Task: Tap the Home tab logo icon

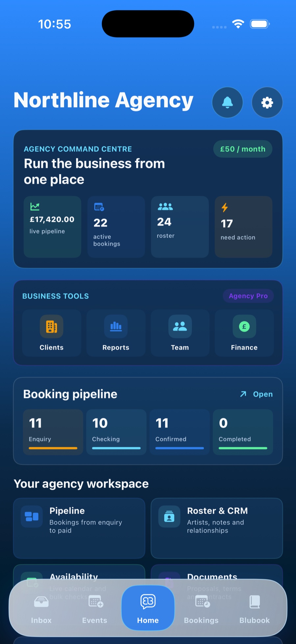Action: (148, 601)
